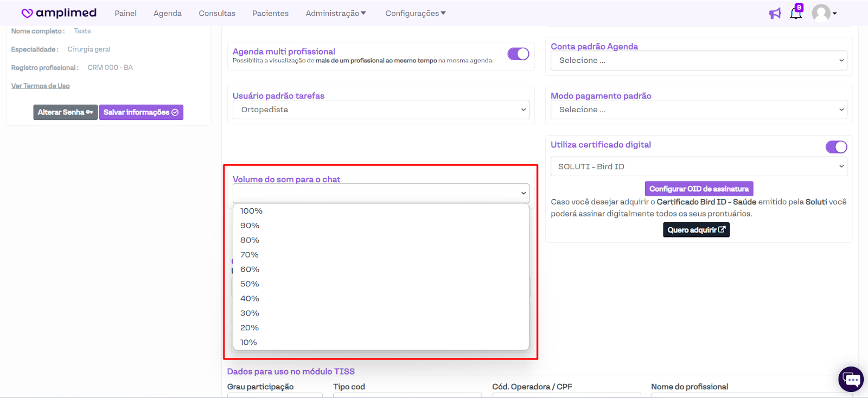Expand the SOLUTI - Bird ID certificate dropdown
This screenshot has width=868, height=398.
point(699,166)
